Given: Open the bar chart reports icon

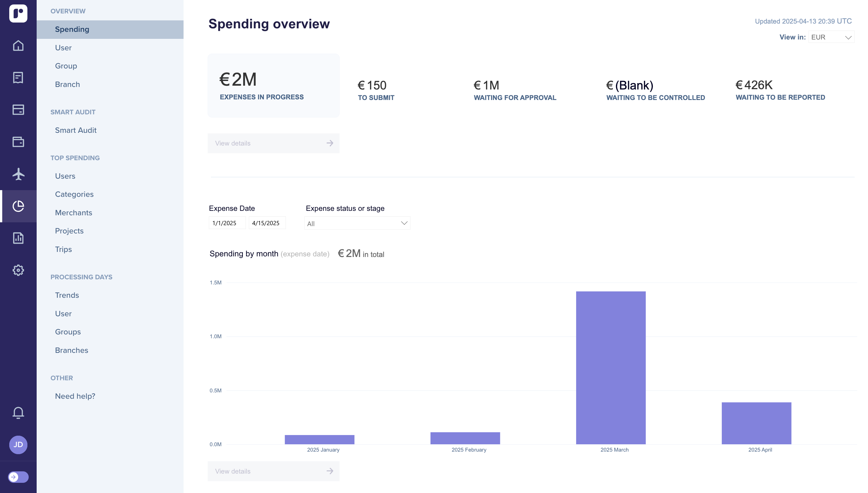Looking at the screenshot, I should point(18,238).
